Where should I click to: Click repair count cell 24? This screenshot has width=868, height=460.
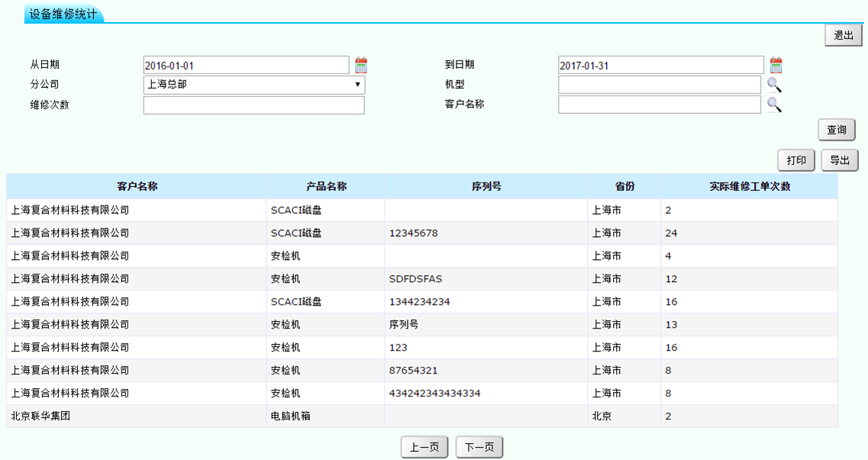point(750,233)
